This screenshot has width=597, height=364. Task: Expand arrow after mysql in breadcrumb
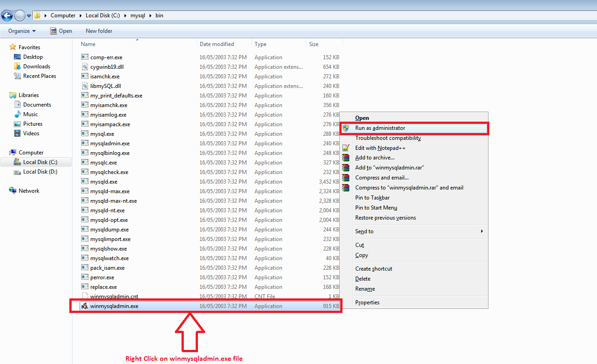pos(150,15)
